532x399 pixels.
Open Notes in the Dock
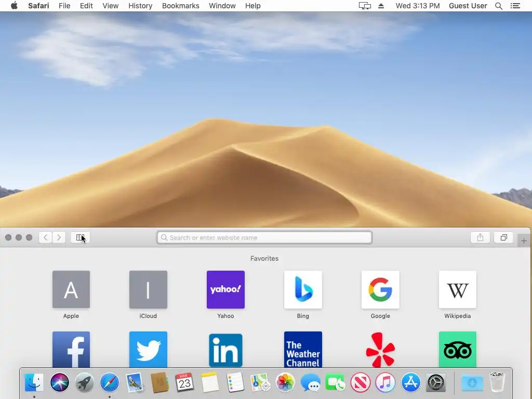(210, 382)
